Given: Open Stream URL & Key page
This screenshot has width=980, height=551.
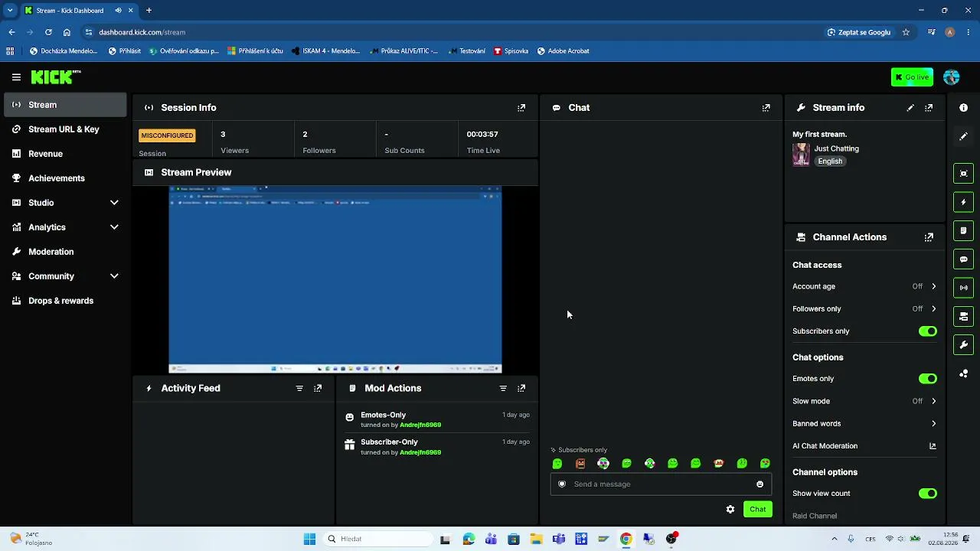Looking at the screenshot, I should pyautogui.click(x=65, y=129).
